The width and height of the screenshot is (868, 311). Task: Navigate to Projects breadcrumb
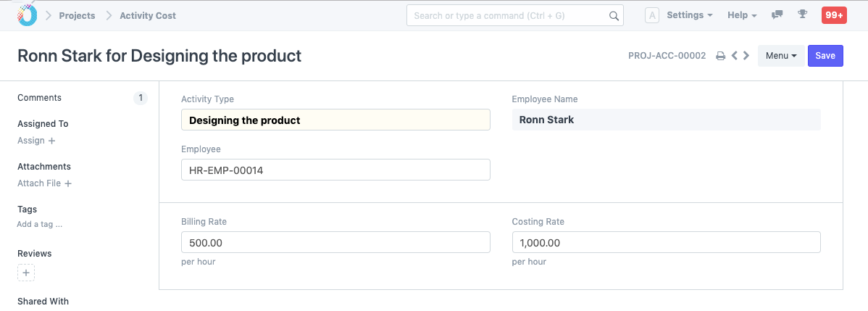(77, 15)
